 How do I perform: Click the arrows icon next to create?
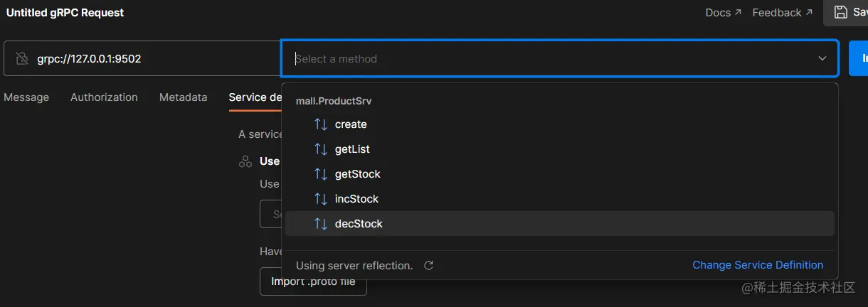tap(321, 124)
